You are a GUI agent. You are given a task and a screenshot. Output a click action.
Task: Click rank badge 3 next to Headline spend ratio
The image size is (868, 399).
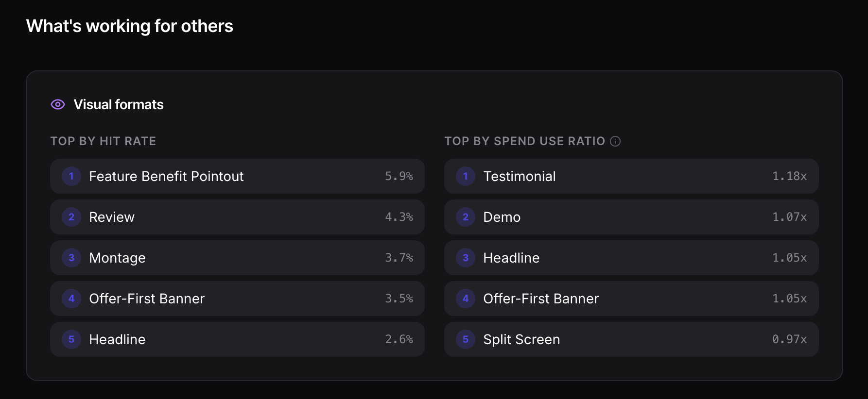click(465, 258)
